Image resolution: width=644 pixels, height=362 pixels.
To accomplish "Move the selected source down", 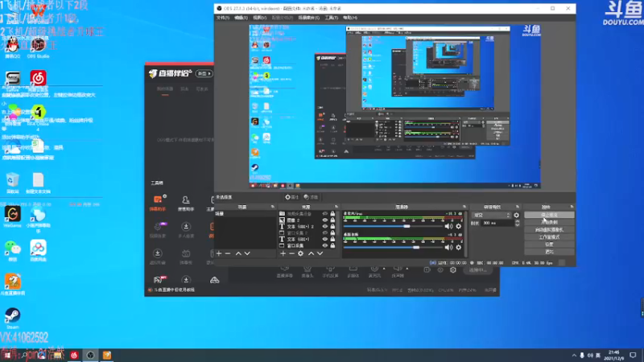I will (x=320, y=253).
